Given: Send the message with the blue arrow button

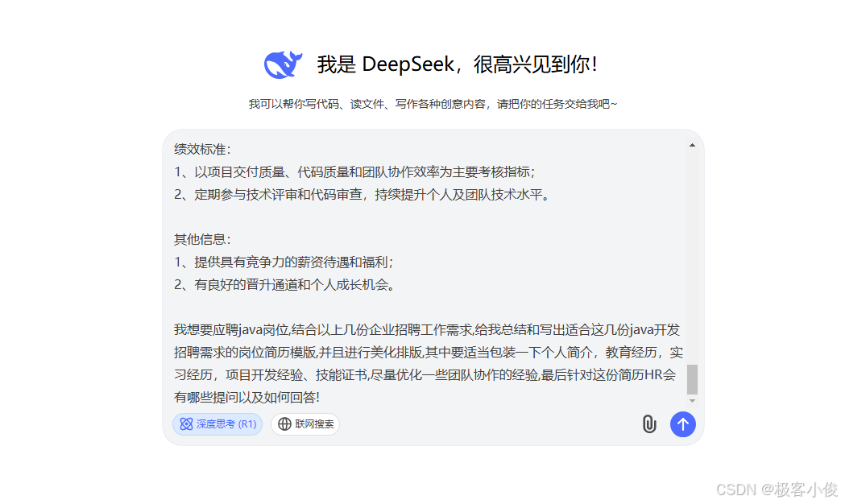Looking at the screenshot, I should [683, 424].
